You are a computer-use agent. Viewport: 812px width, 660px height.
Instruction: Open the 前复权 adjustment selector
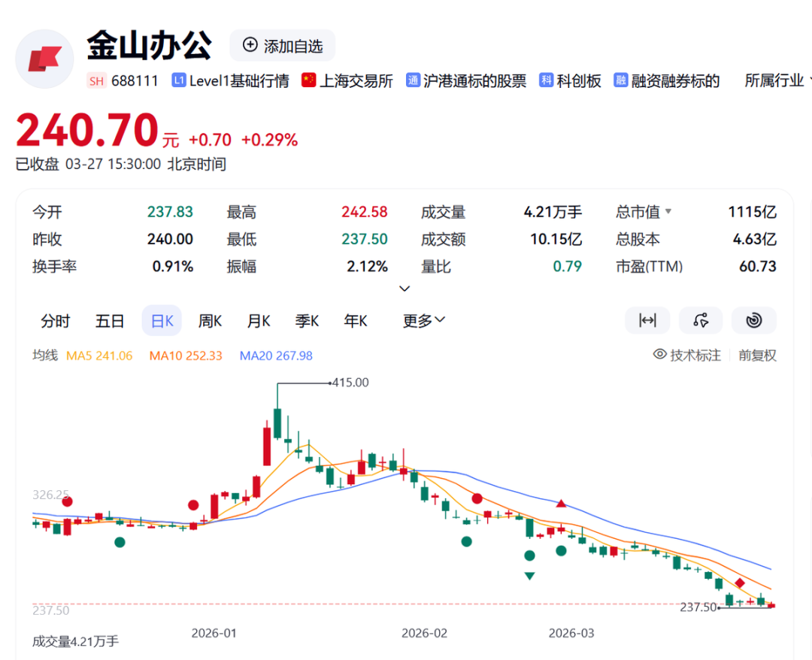click(757, 355)
